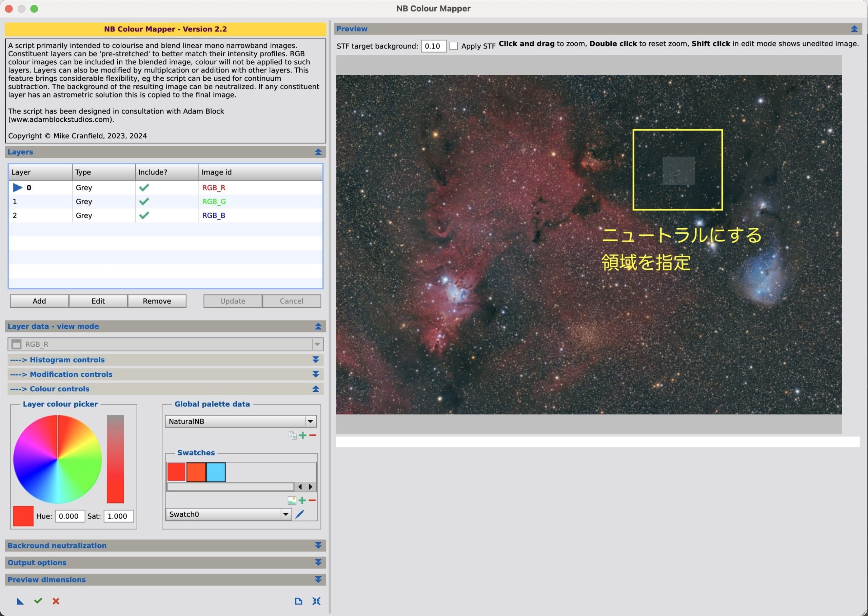868x616 pixels.
Task: Click the preview nebula image
Action: point(589,245)
